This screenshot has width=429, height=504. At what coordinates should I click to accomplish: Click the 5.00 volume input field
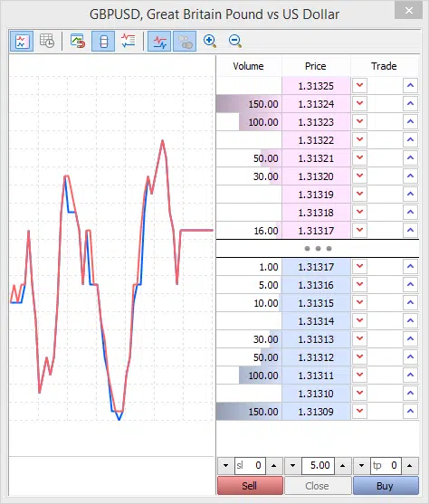[x=318, y=465]
